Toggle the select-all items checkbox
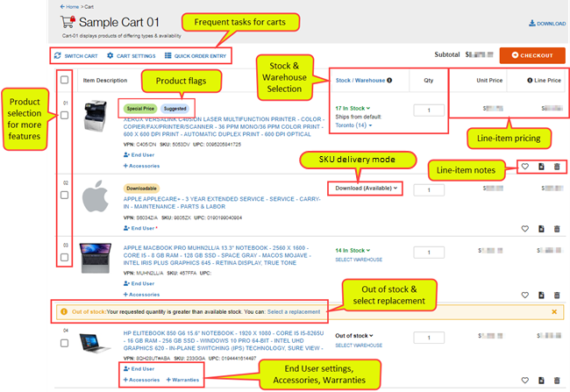This screenshot has height=392, width=570. point(64,80)
